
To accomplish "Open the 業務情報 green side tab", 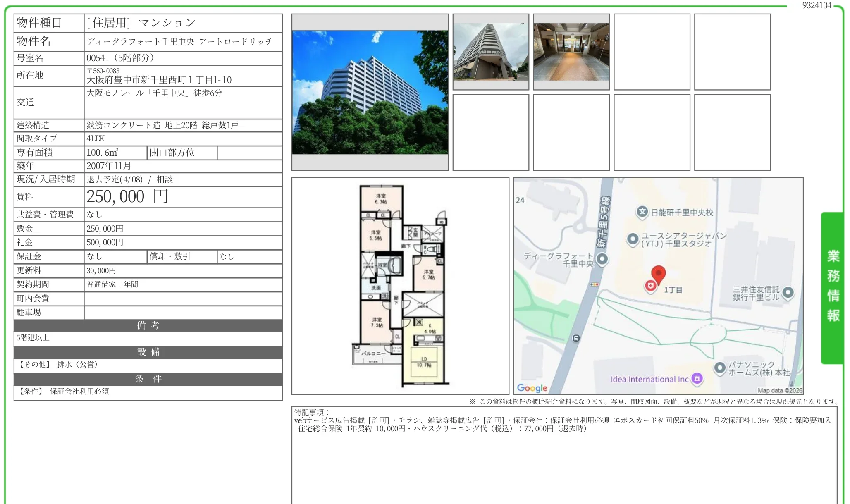I will [x=832, y=287].
